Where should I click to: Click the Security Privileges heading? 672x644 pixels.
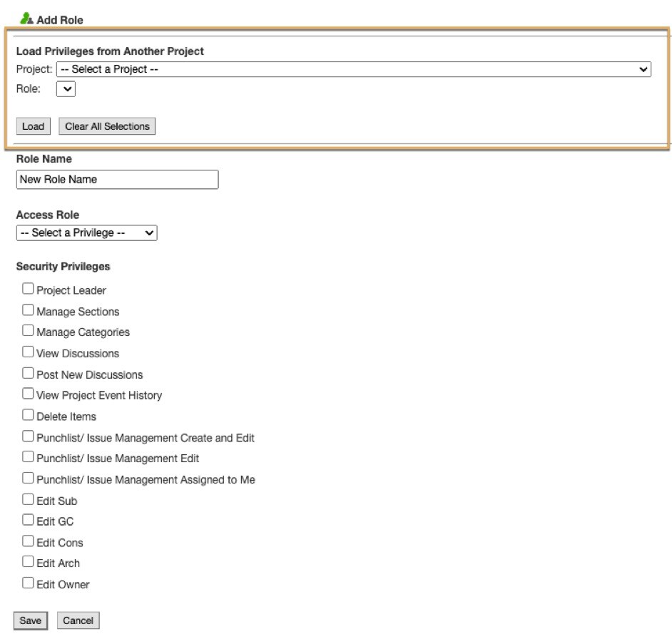tap(63, 267)
